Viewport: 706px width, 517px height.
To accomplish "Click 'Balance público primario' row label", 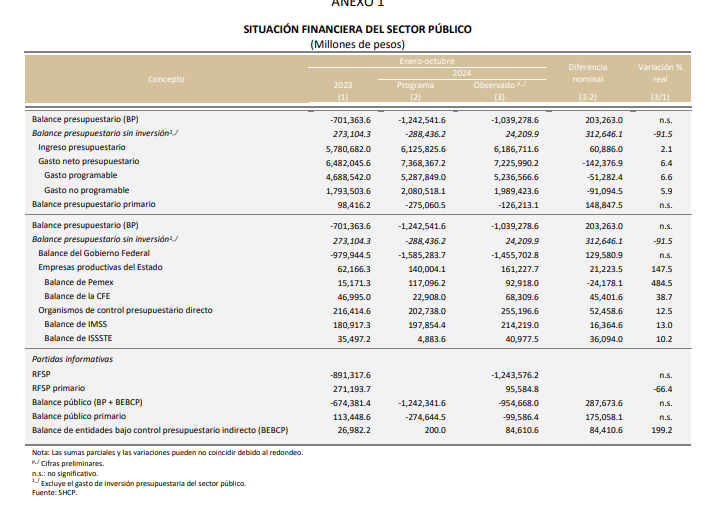I will click(x=79, y=416).
